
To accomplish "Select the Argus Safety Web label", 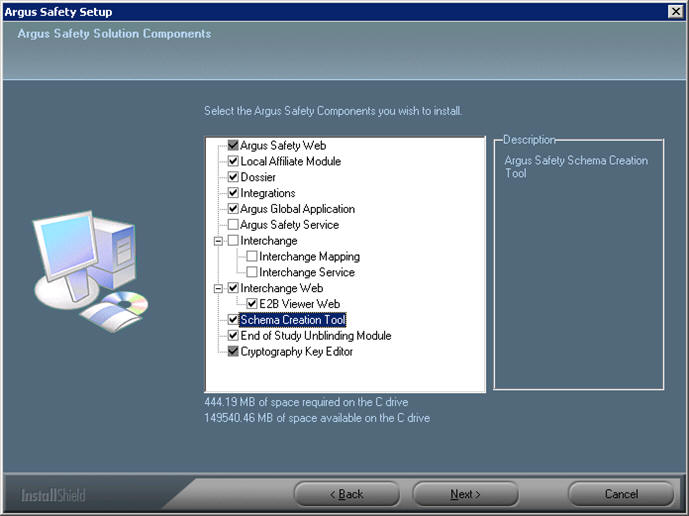I will [x=283, y=145].
